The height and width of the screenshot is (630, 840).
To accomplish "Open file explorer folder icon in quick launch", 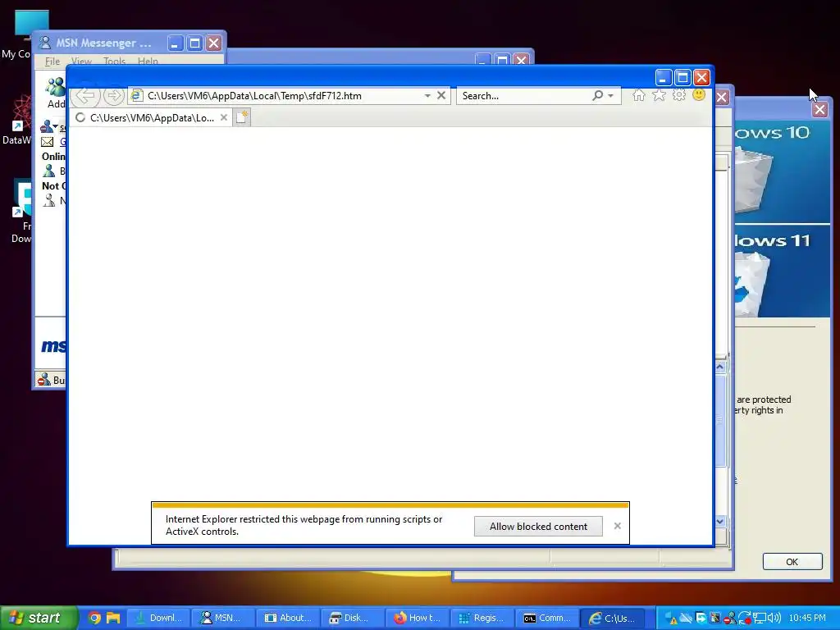I will pyautogui.click(x=113, y=618).
